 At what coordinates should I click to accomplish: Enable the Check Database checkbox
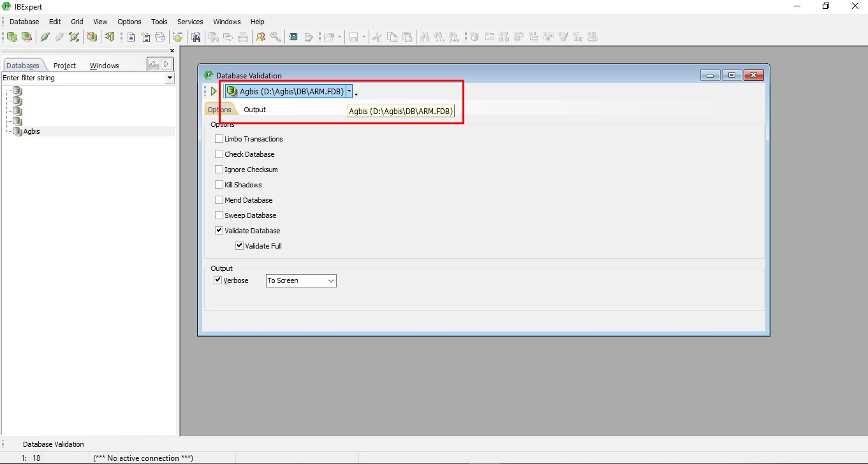click(219, 154)
